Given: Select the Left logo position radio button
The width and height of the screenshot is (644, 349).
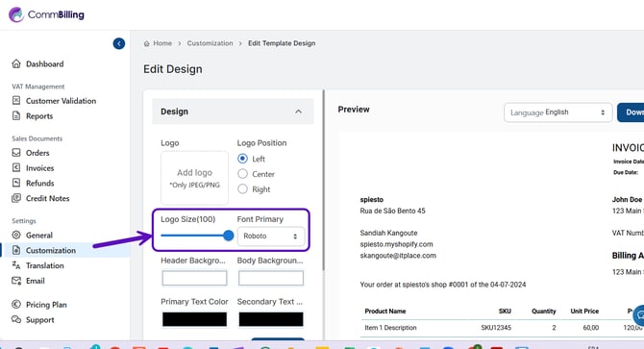Looking at the screenshot, I should (243, 159).
